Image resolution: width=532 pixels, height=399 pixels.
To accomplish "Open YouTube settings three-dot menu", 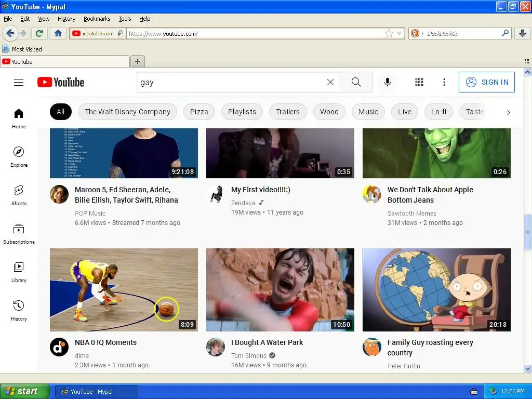I will click(x=444, y=82).
